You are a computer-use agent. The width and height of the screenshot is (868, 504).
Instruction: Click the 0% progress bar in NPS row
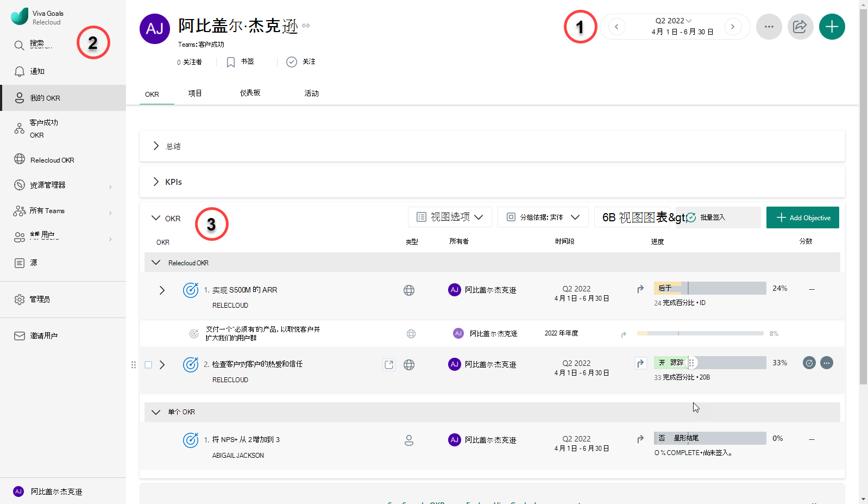click(x=710, y=438)
